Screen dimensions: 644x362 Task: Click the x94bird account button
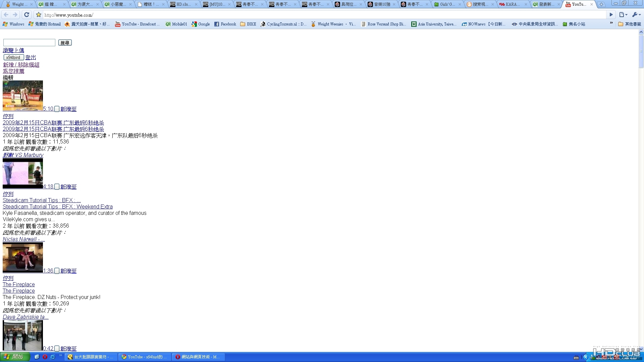13,57
